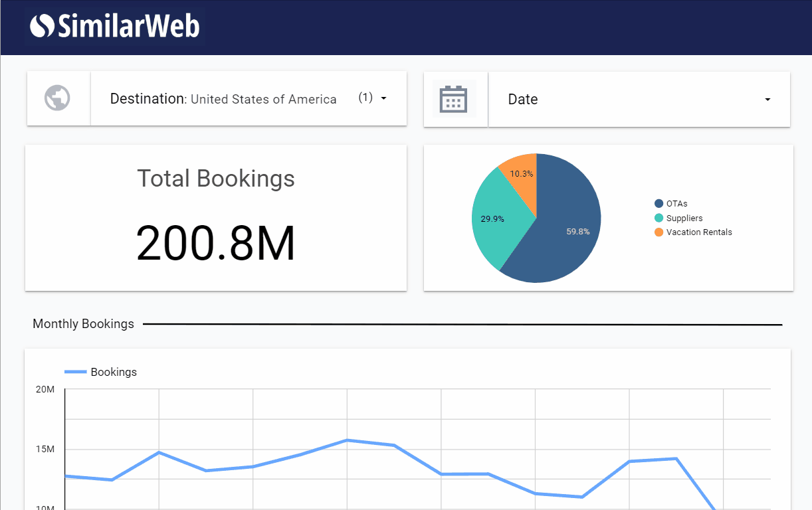Open the Destination dropdown
The image size is (812, 510).
pyautogui.click(x=383, y=98)
